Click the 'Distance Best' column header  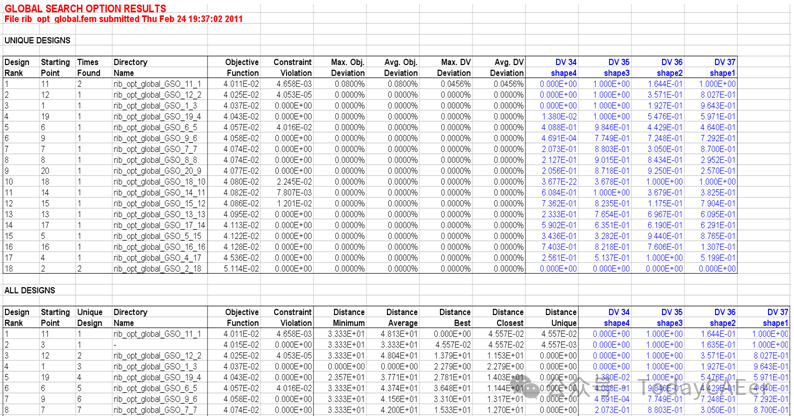(x=455, y=318)
